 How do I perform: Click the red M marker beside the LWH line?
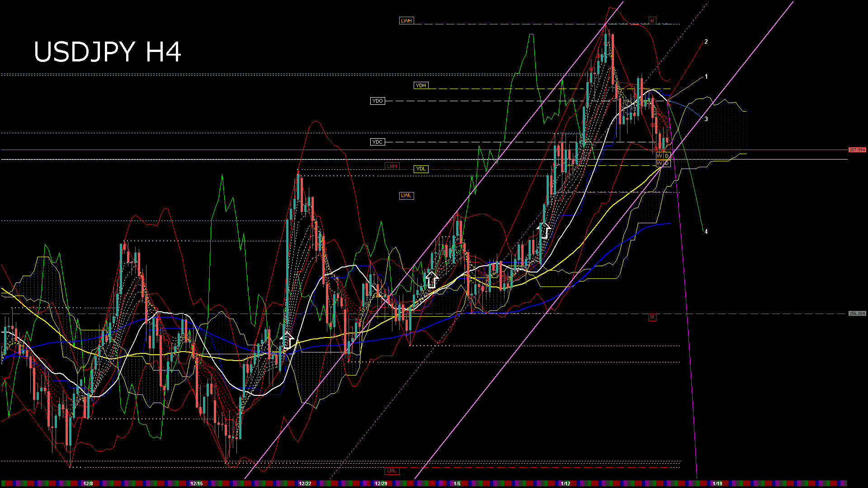click(x=652, y=21)
